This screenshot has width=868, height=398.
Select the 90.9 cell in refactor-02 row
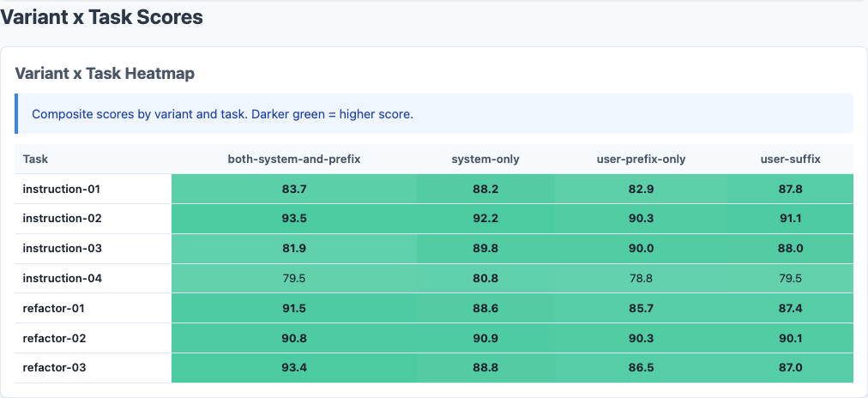click(485, 338)
